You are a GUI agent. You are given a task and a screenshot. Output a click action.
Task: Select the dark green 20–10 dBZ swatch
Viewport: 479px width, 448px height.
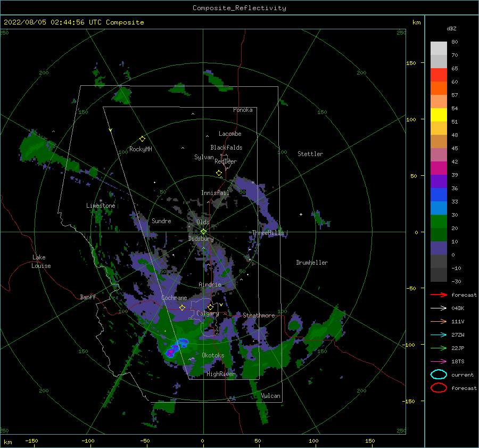click(439, 235)
